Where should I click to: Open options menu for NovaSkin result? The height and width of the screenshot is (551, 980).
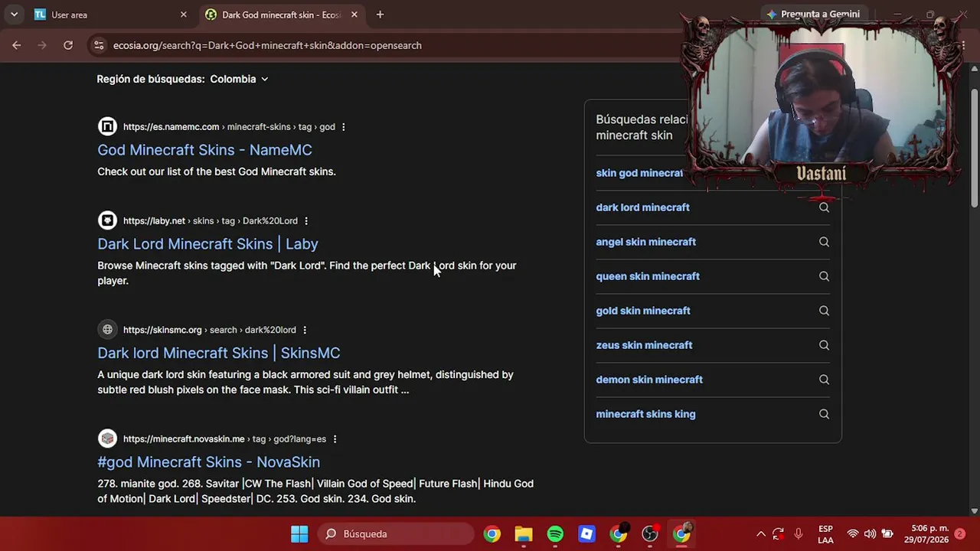(x=335, y=439)
